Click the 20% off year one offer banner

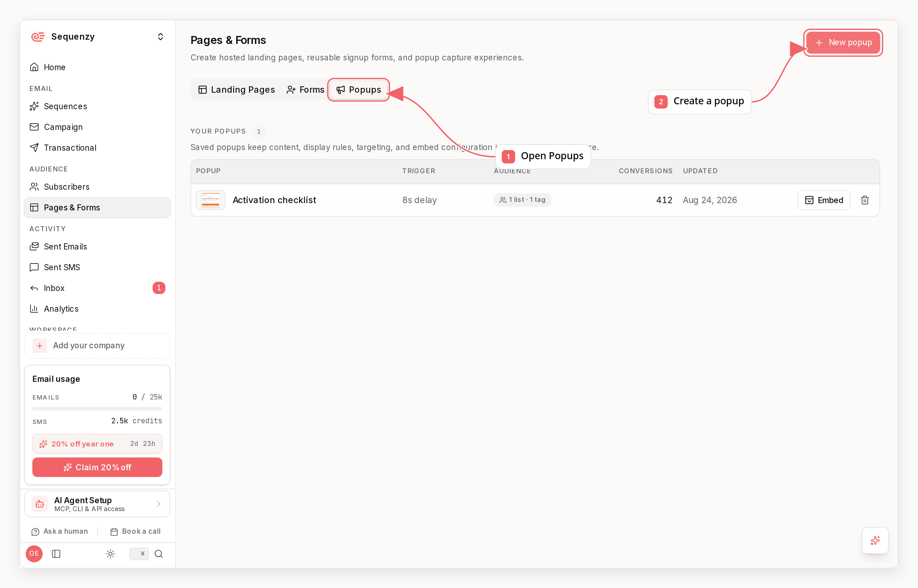point(97,444)
